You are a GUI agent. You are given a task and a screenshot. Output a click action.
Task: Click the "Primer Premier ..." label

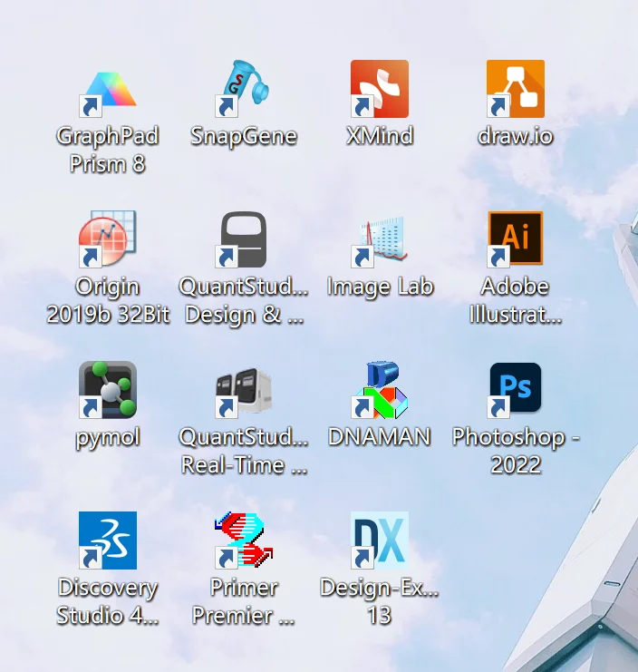tap(244, 601)
